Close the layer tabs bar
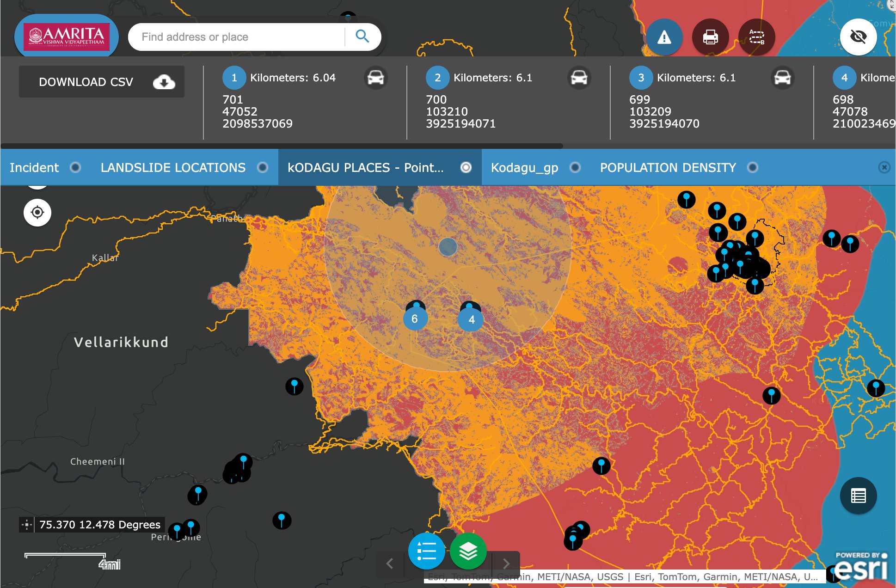This screenshot has width=896, height=588. pyautogui.click(x=884, y=167)
